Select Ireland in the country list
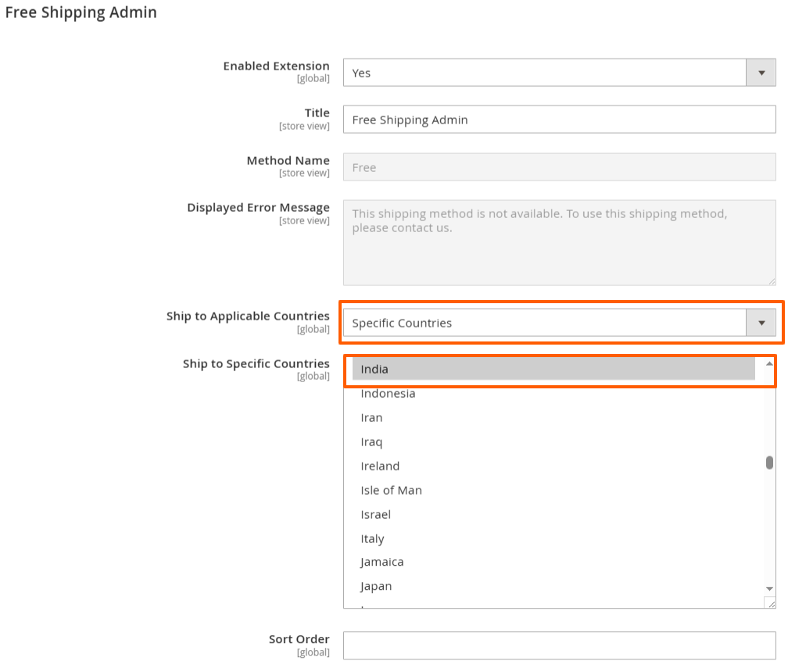 pyautogui.click(x=553, y=466)
